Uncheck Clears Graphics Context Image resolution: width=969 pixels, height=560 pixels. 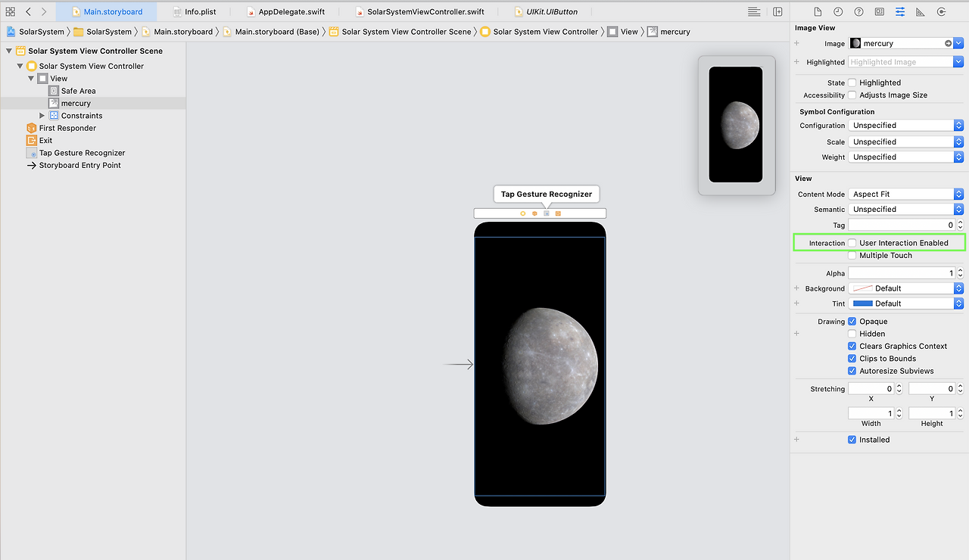pyautogui.click(x=852, y=347)
